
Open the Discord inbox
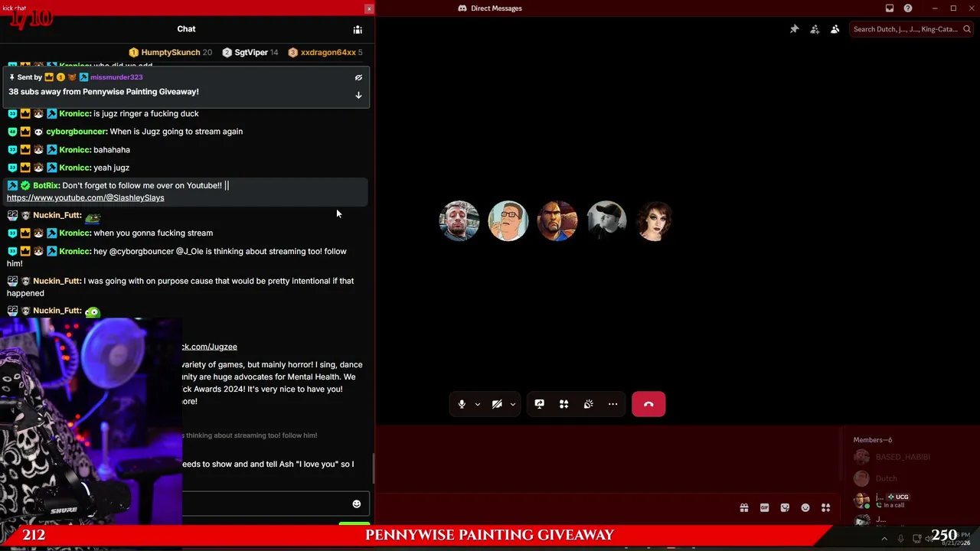(x=890, y=8)
